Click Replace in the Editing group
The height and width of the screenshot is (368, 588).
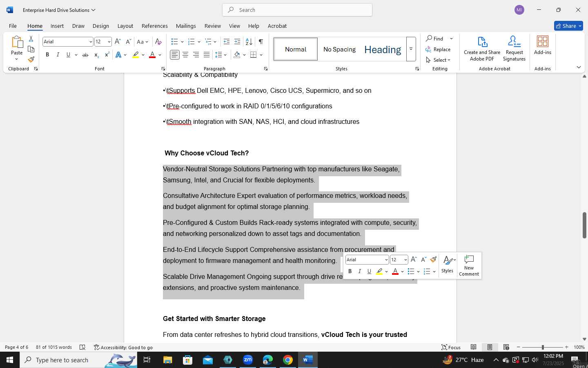(x=438, y=49)
